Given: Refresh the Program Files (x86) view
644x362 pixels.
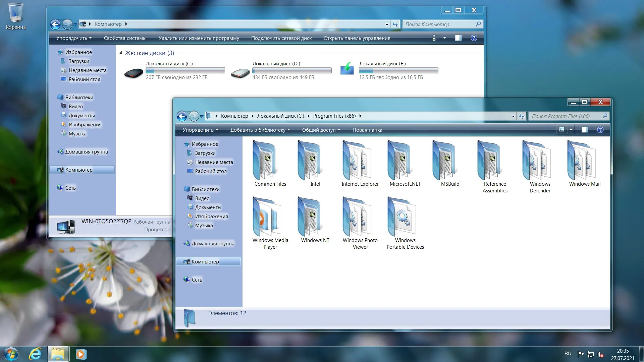Looking at the screenshot, I should [x=521, y=116].
